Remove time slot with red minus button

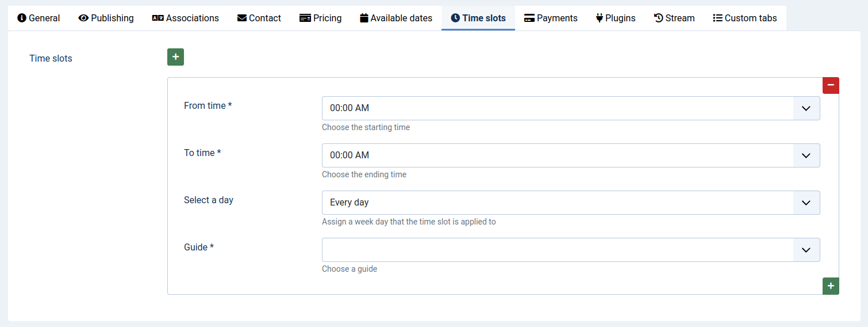coord(831,85)
